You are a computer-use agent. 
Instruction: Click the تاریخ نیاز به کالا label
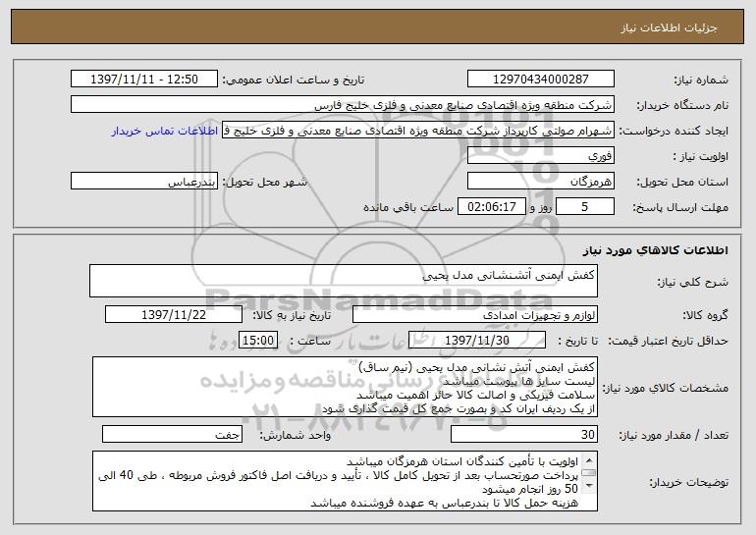[x=292, y=315]
